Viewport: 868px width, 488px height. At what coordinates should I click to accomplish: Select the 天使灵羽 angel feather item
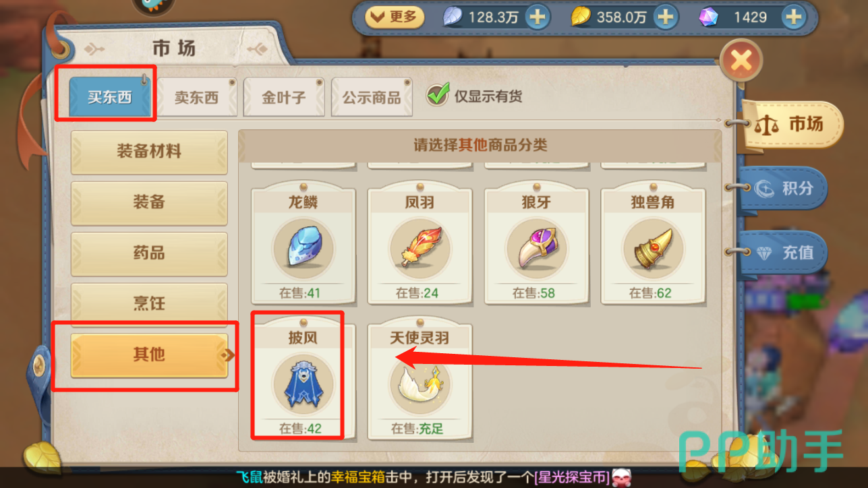[x=419, y=379]
